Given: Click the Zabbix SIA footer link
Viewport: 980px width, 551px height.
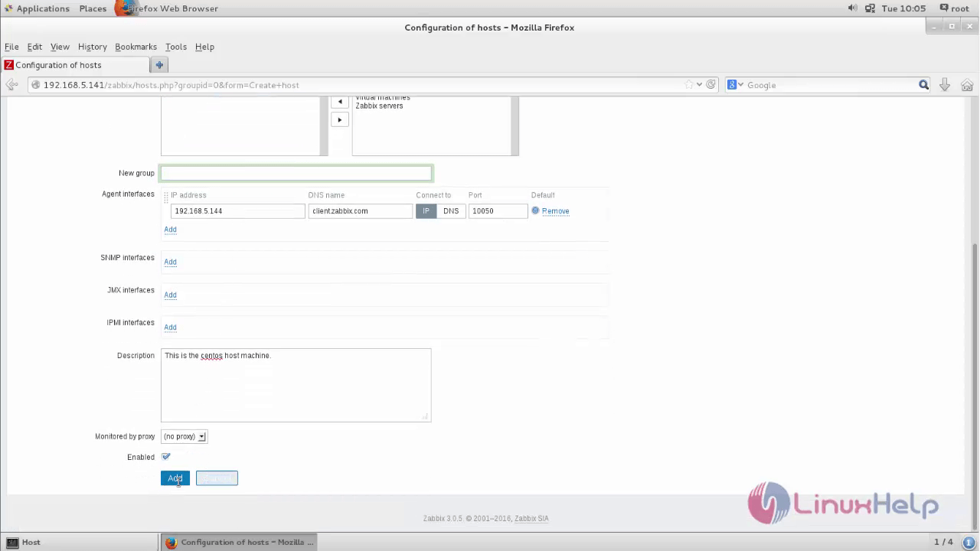Looking at the screenshot, I should (531, 518).
